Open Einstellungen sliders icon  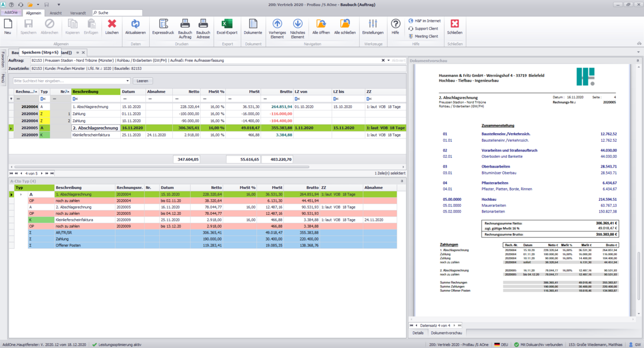(x=373, y=26)
